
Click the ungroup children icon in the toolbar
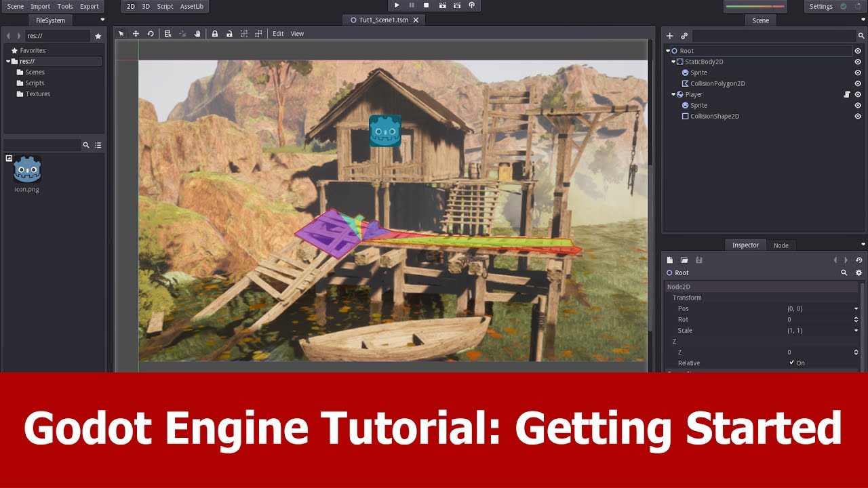point(258,34)
